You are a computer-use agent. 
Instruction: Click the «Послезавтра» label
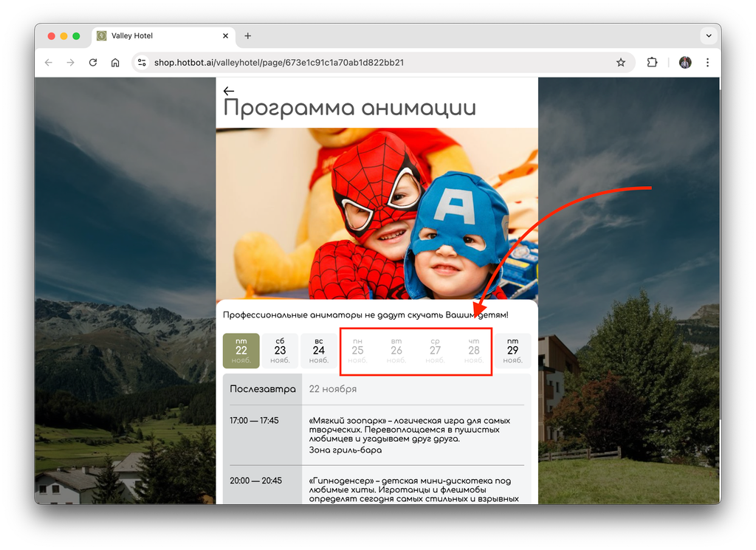point(263,389)
